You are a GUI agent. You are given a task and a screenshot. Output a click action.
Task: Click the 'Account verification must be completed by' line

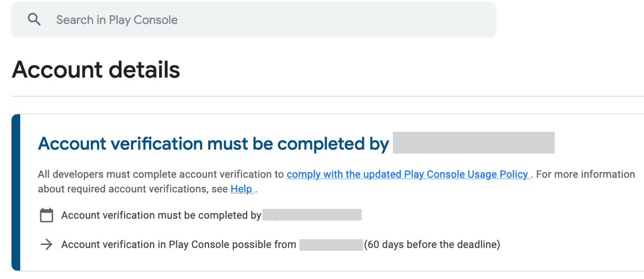[x=161, y=215]
